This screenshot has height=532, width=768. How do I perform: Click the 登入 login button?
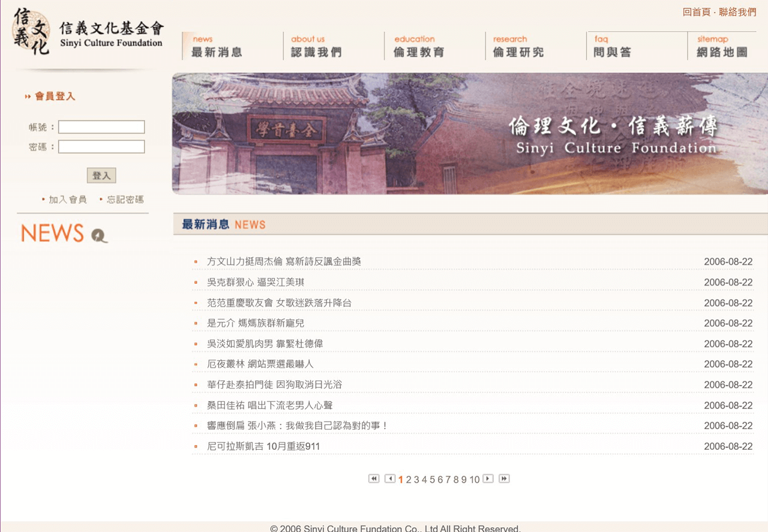[x=101, y=176]
